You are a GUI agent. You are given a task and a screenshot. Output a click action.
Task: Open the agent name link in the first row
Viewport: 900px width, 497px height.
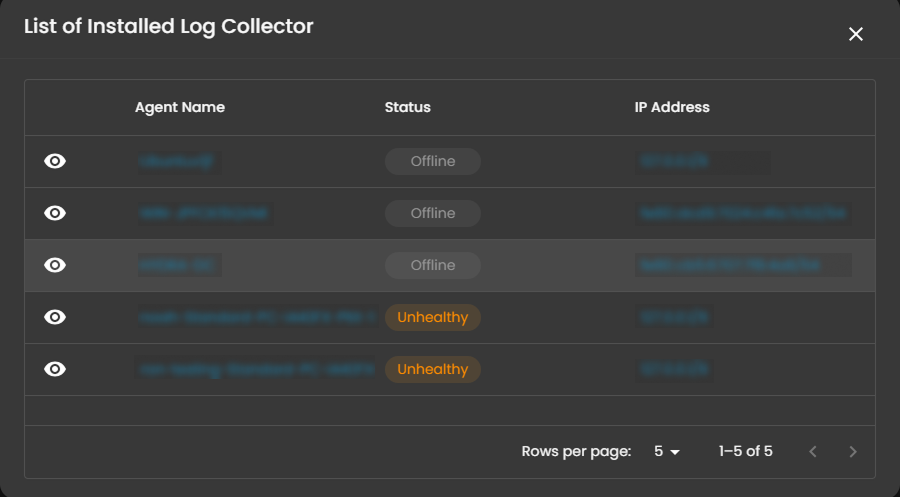tap(179, 161)
